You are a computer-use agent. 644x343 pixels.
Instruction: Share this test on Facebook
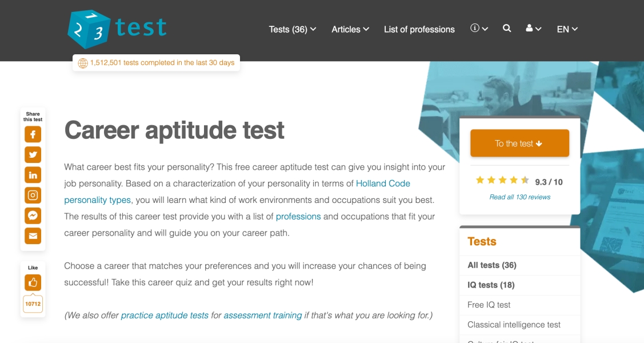click(33, 134)
